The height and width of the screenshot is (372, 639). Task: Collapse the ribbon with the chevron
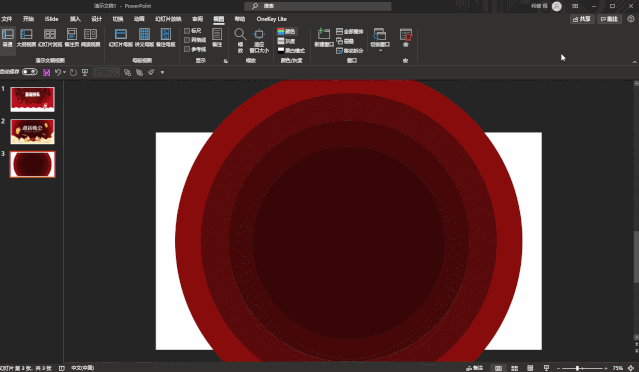coord(635,62)
